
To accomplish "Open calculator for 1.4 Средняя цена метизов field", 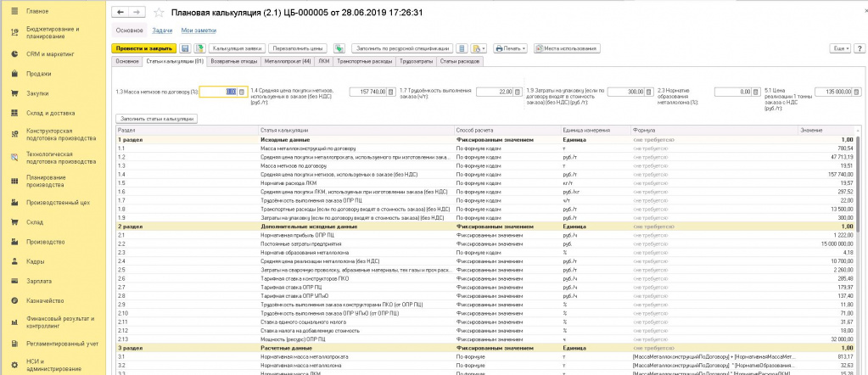I will tap(390, 92).
